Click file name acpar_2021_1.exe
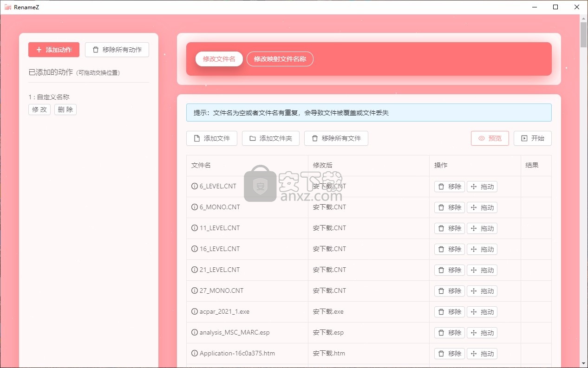The height and width of the screenshot is (368, 588). click(x=224, y=311)
